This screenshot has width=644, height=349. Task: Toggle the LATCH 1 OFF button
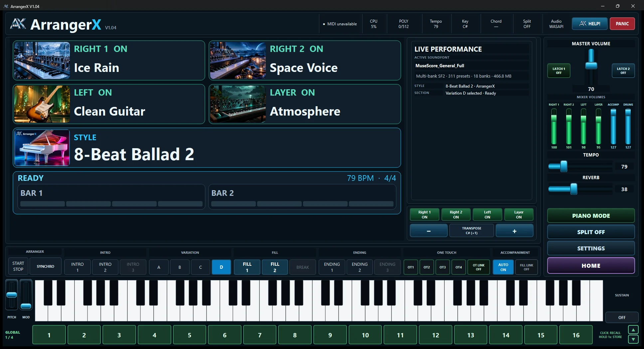click(x=559, y=71)
